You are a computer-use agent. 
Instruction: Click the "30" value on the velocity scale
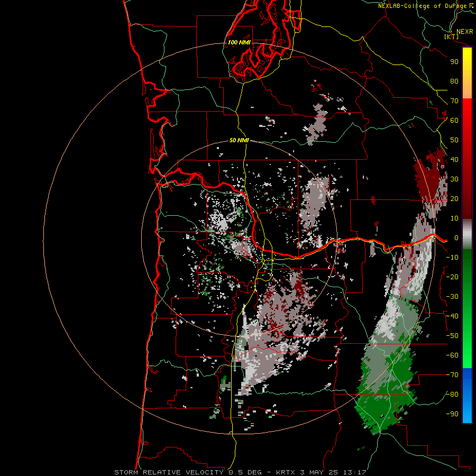(454, 179)
